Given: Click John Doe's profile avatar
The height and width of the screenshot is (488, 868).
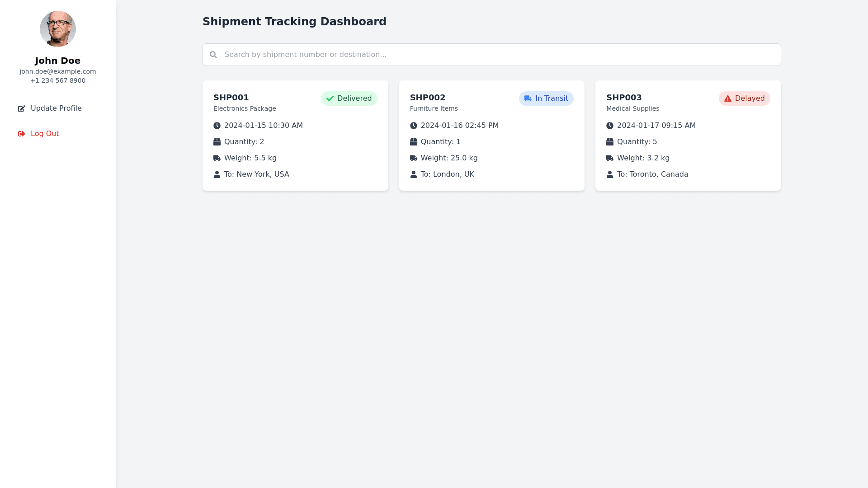Looking at the screenshot, I should 58,29.
